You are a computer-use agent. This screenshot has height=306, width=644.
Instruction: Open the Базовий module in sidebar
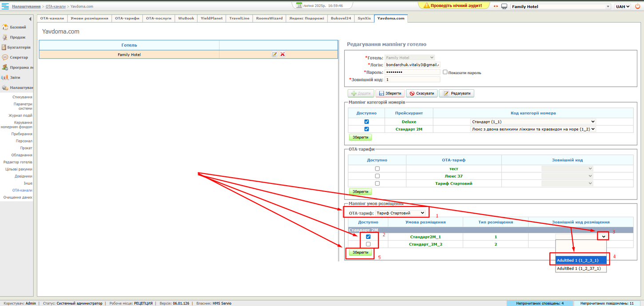pos(17,27)
